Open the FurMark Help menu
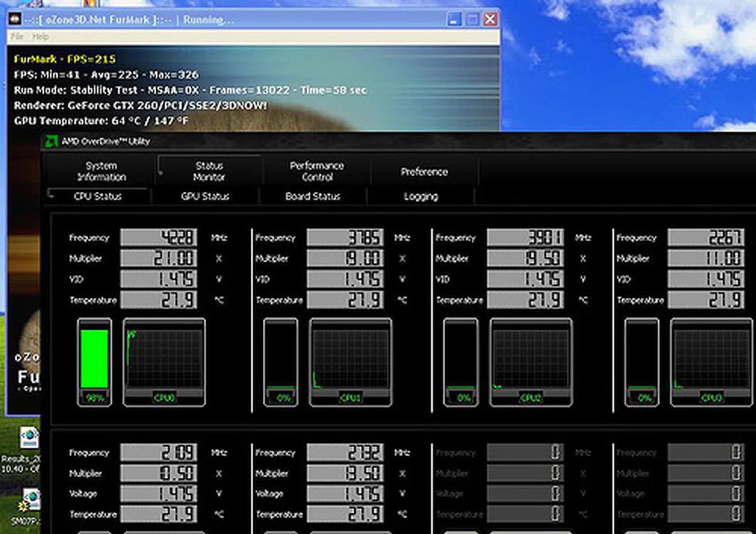 [40, 37]
